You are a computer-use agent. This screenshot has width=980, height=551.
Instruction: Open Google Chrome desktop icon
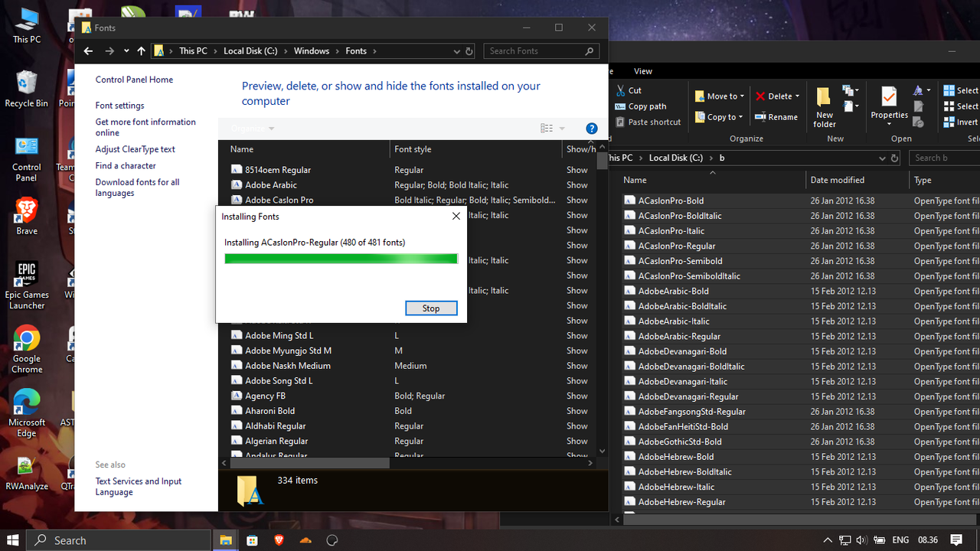27,349
